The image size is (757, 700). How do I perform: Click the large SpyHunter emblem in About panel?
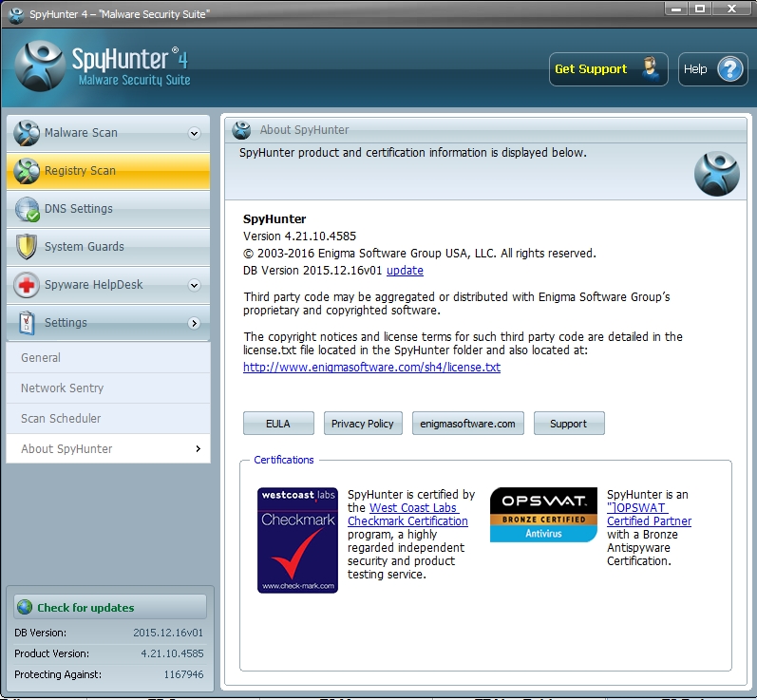pos(716,174)
